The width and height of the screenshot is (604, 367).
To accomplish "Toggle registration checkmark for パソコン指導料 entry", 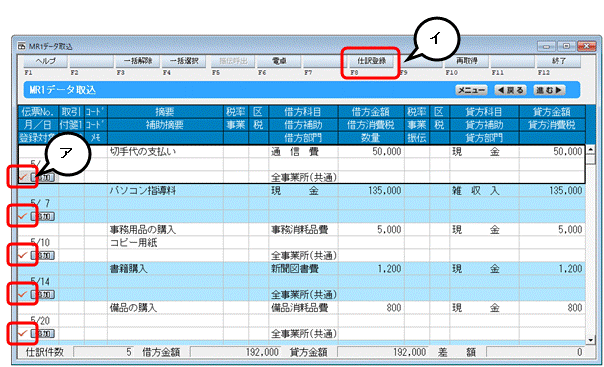I will coord(23,216).
